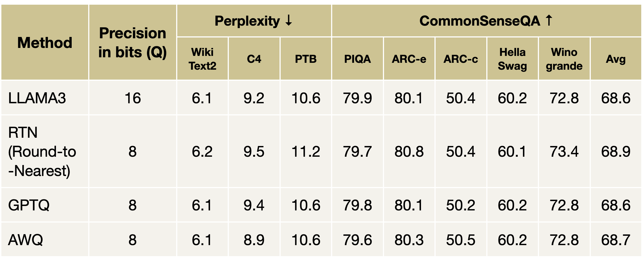The image size is (644, 260).
Task: Click the Hella Swag column header
Action: (512, 59)
